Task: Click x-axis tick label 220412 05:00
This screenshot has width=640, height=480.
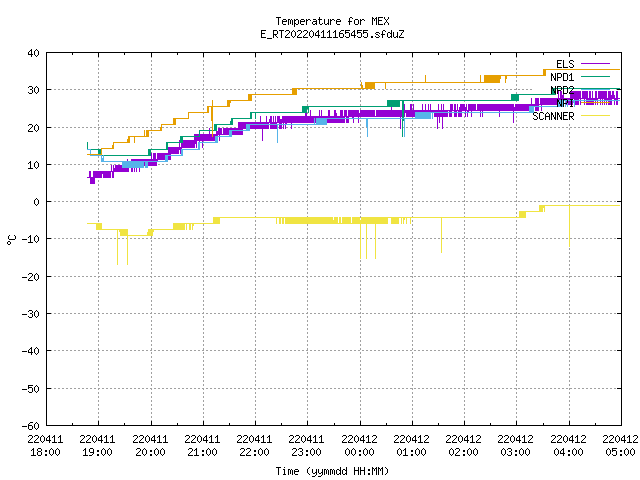Action: pos(620,446)
